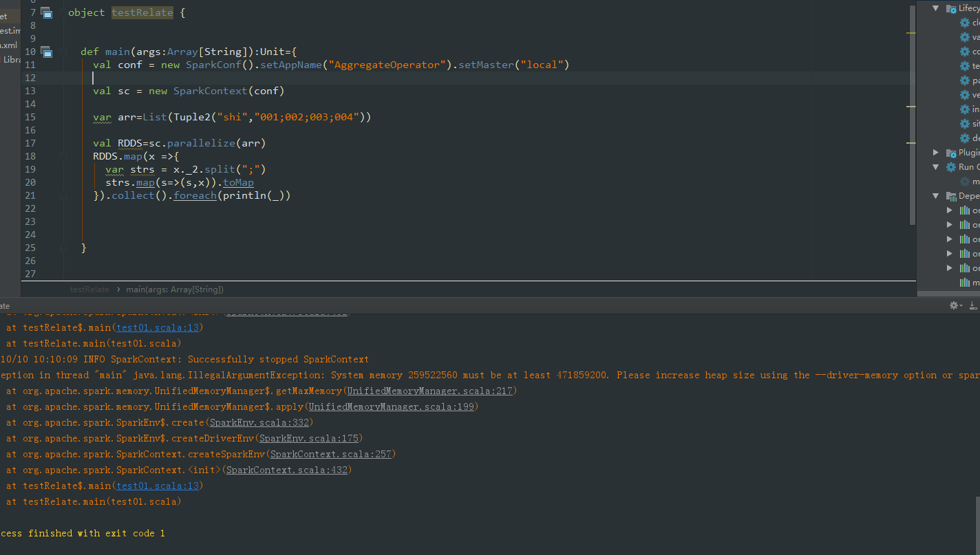Click the console's vertical scrollbar thumb
Screen dimensions: 980x555
[x=977, y=524]
